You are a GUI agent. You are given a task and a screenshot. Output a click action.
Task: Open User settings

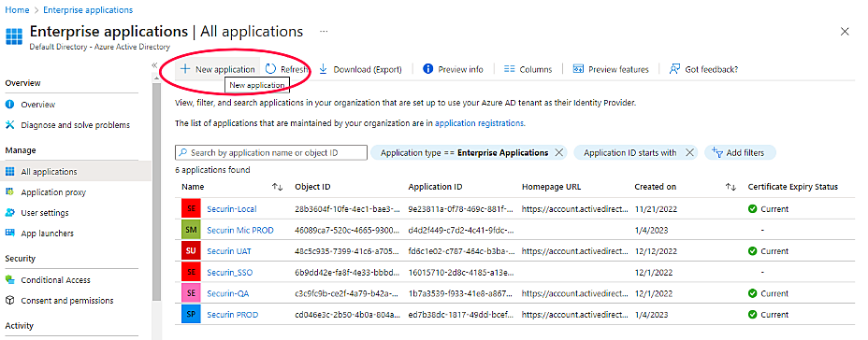click(x=45, y=213)
